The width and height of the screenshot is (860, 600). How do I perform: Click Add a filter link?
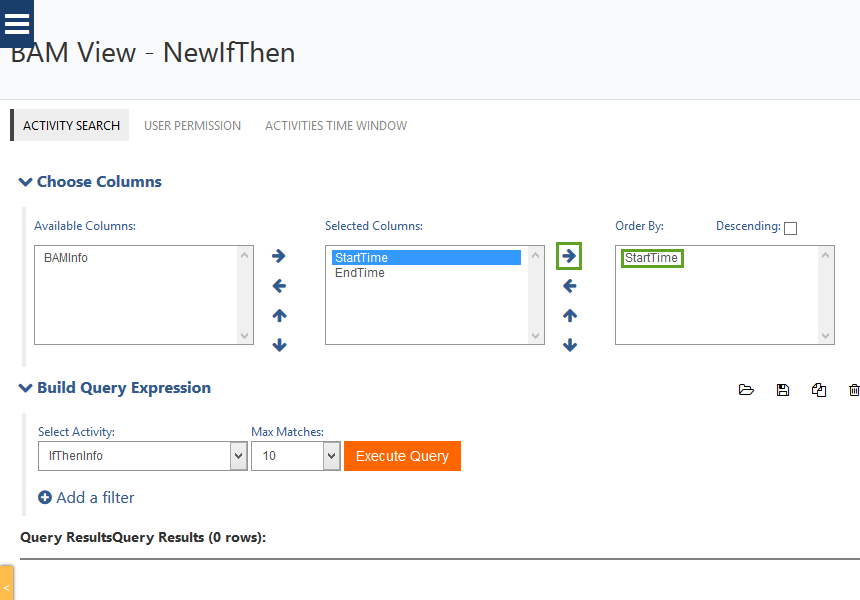(86, 498)
